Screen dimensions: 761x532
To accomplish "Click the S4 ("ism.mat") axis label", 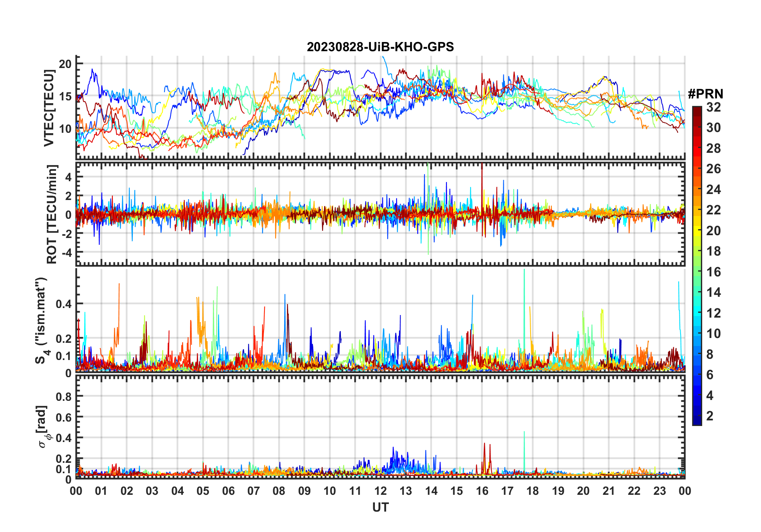I will pyautogui.click(x=42, y=320).
